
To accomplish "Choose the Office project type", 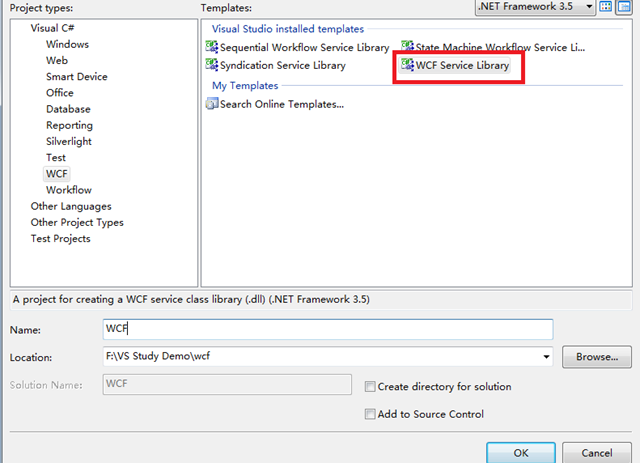I will (60, 93).
